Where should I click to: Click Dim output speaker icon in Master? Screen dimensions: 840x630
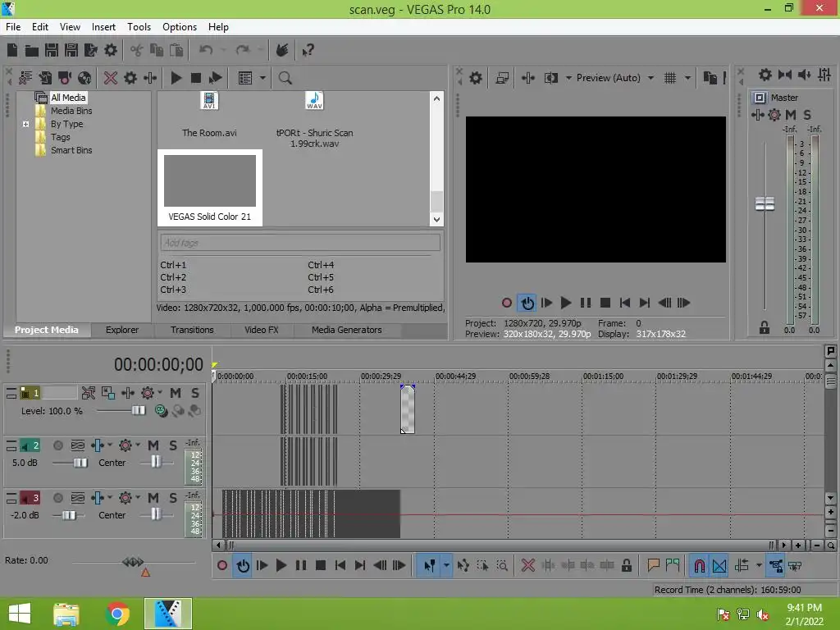[x=805, y=75]
